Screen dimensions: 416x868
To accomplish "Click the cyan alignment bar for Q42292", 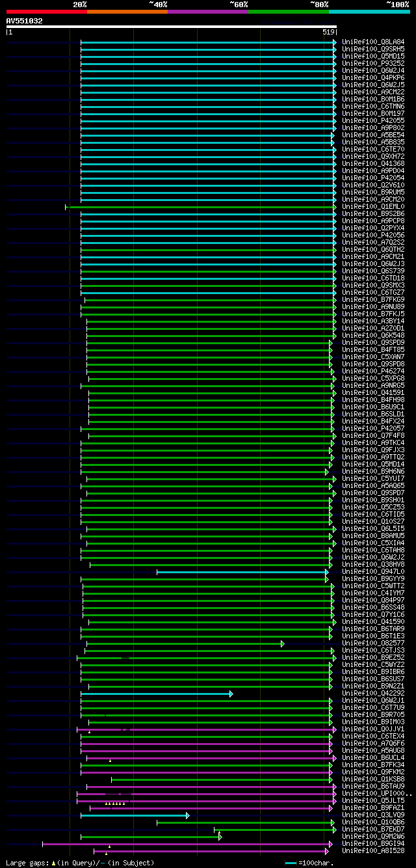I will pyautogui.click(x=156, y=694).
